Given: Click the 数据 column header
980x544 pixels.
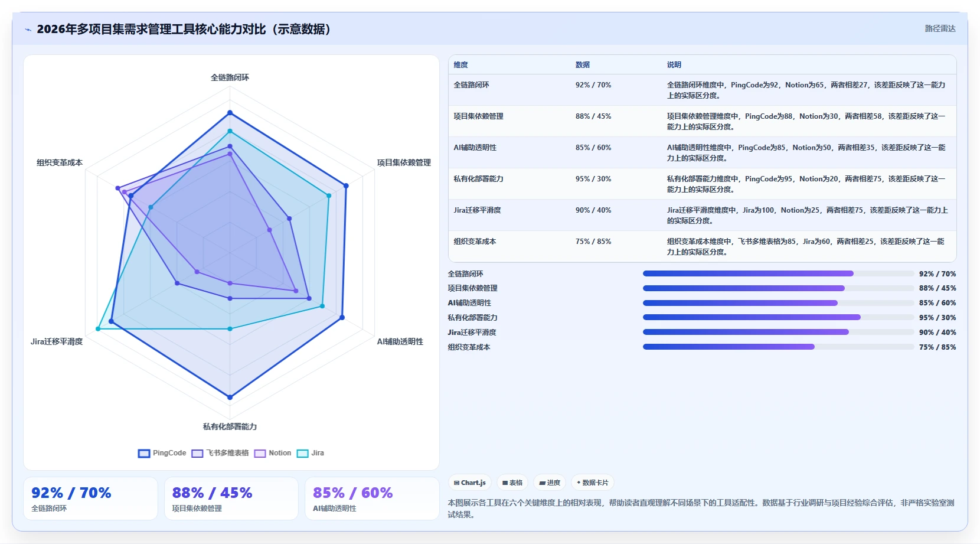Looking at the screenshot, I should click(583, 65).
